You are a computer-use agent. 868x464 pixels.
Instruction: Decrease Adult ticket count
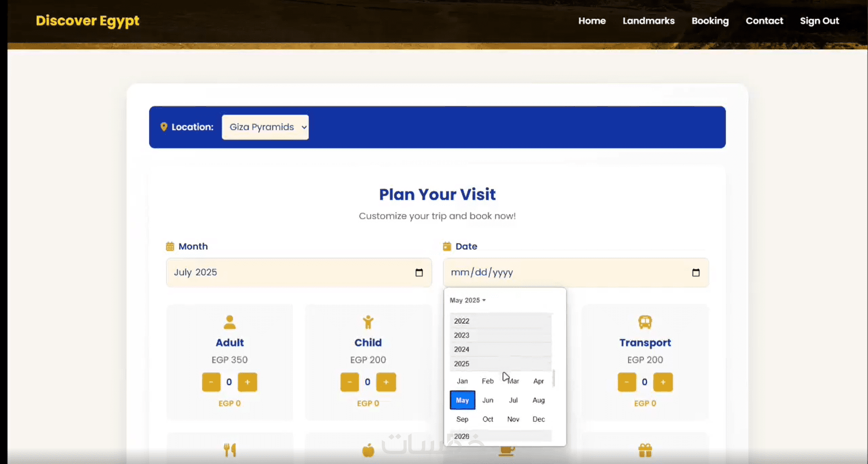tap(211, 382)
